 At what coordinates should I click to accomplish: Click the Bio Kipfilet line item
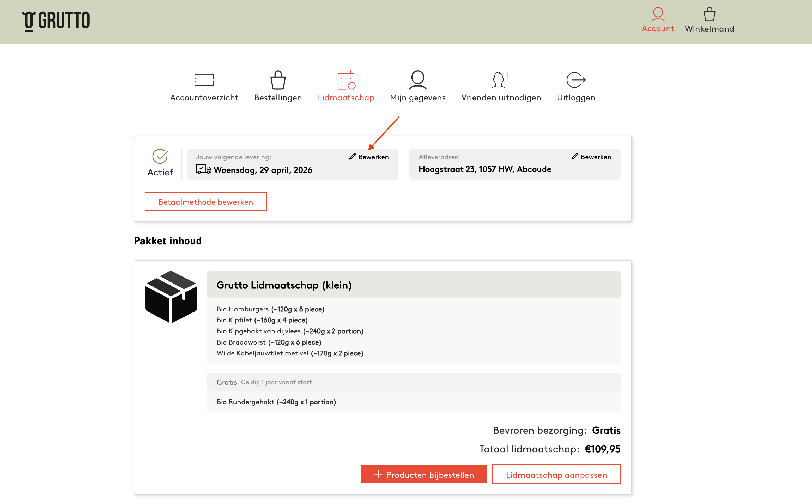262,320
